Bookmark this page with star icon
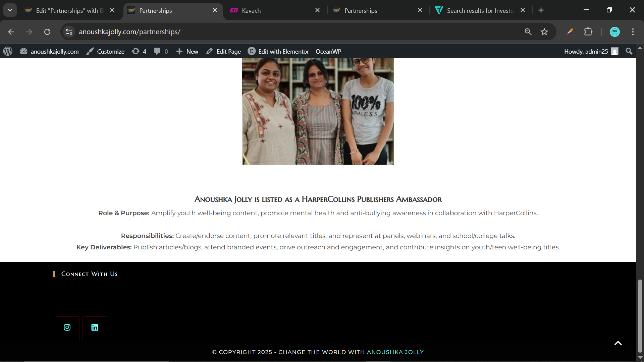This screenshot has width=644, height=362. pyautogui.click(x=544, y=32)
